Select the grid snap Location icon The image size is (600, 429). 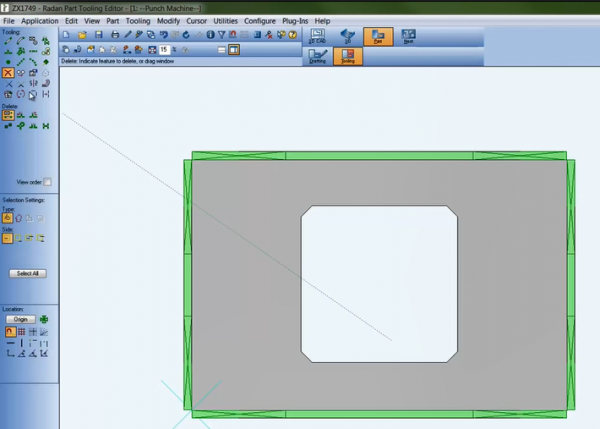click(20, 331)
